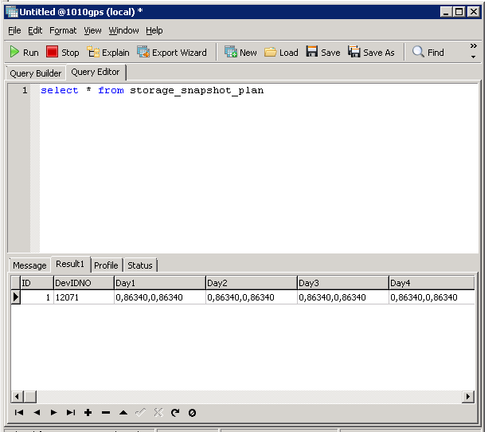504x432 pixels.
Task: Open the Window menu
Action: (123, 30)
